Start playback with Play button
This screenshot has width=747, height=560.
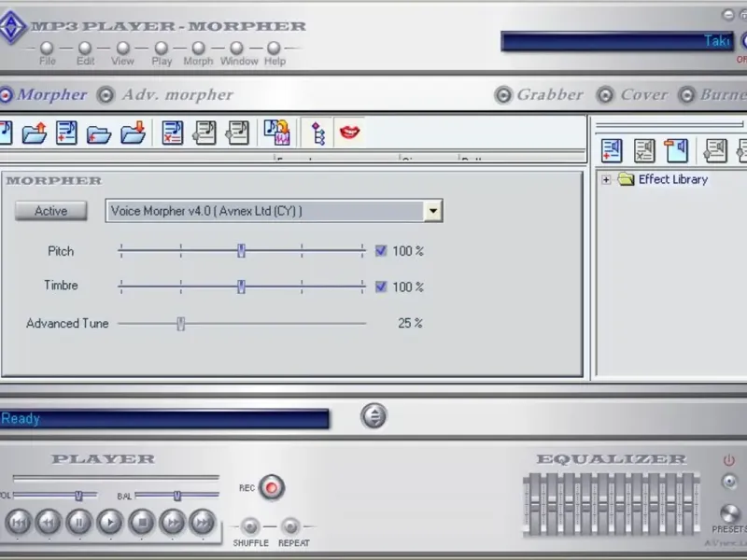coord(110,523)
